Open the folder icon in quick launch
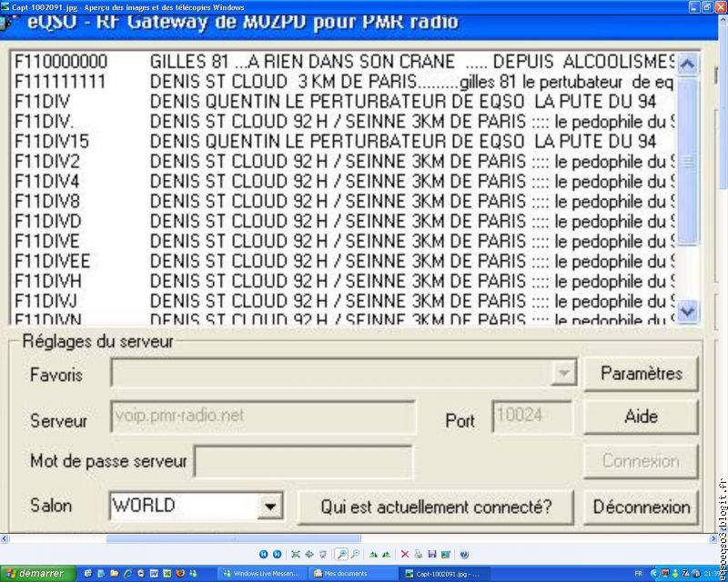This screenshot has height=582, width=728. 115,574
